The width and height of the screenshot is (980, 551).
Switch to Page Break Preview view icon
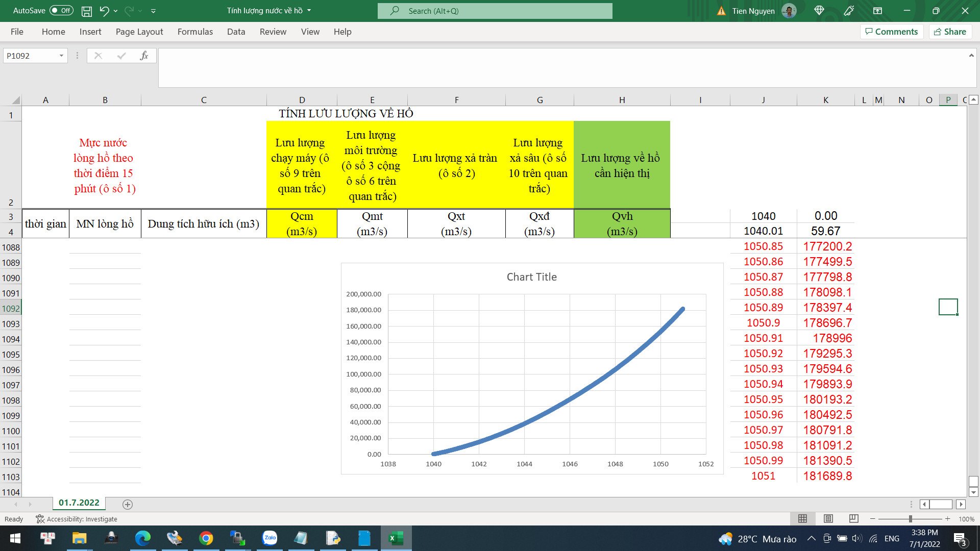853,519
